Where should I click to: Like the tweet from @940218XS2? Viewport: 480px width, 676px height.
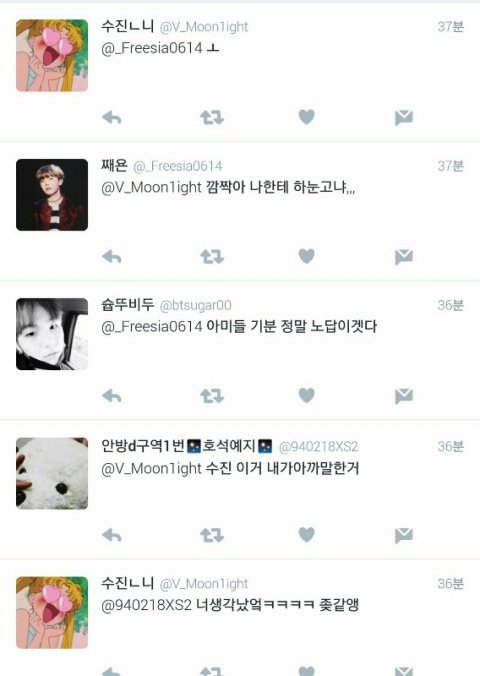tap(307, 535)
